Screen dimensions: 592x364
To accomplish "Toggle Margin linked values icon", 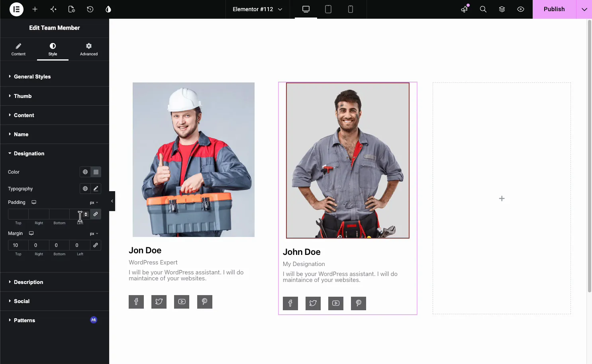I will 96,245.
